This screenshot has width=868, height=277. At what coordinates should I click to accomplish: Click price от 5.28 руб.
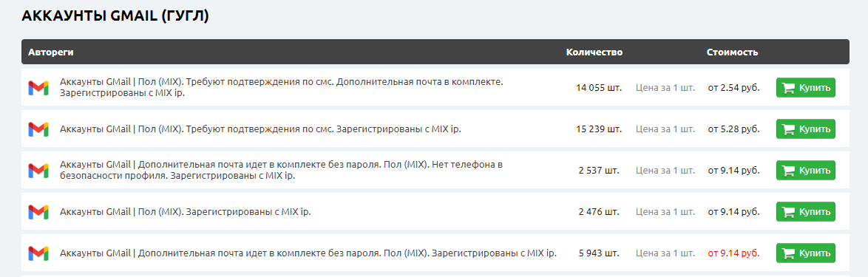(734, 129)
